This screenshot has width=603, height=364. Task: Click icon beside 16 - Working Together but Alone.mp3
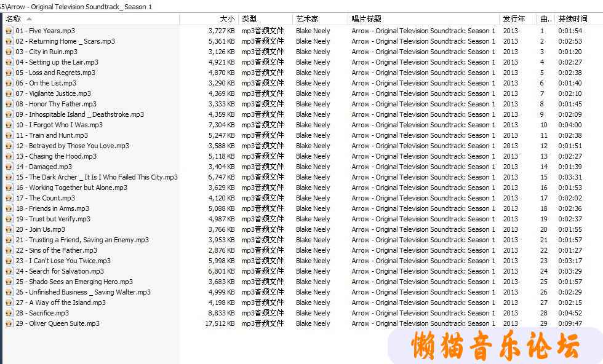pyautogui.click(x=9, y=188)
